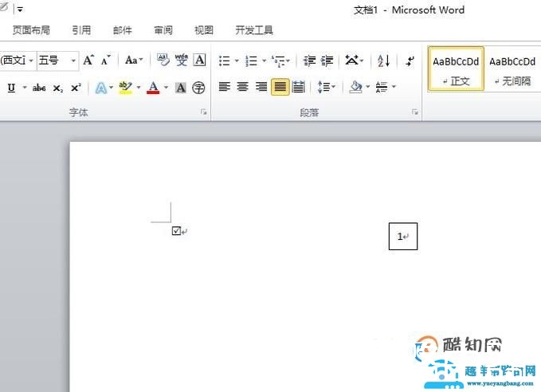Open the Font dialog launcher
Image resolution: width=541 pixels, height=392 pixels.
click(x=204, y=112)
